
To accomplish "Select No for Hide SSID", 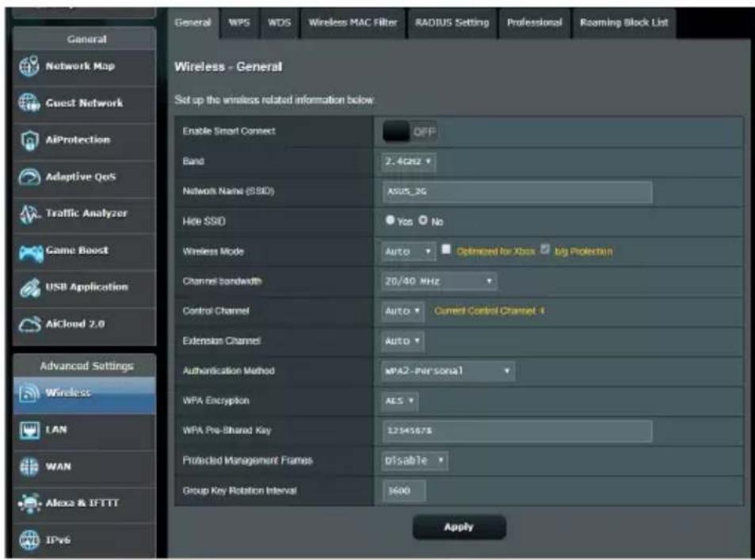I will [x=423, y=220].
